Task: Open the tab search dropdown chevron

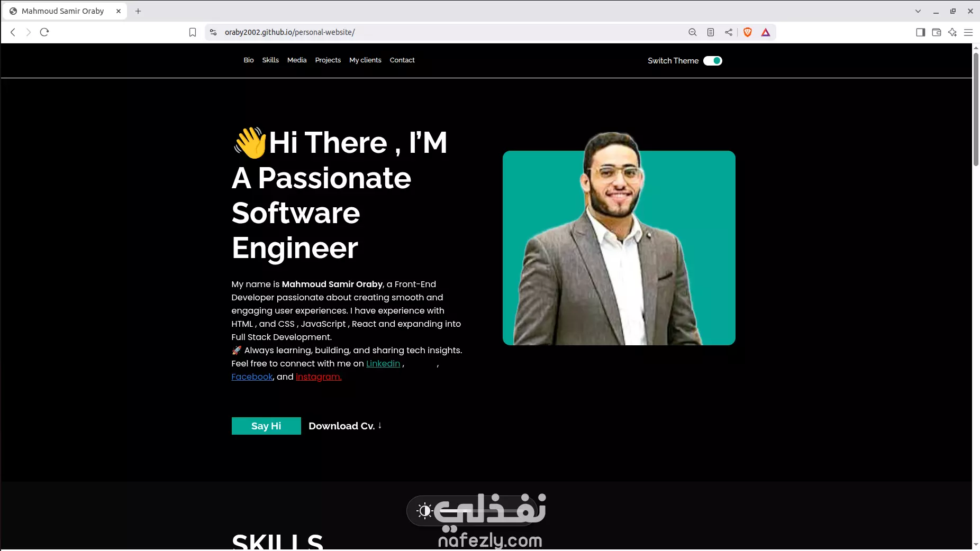Action: click(x=918, y=11)
